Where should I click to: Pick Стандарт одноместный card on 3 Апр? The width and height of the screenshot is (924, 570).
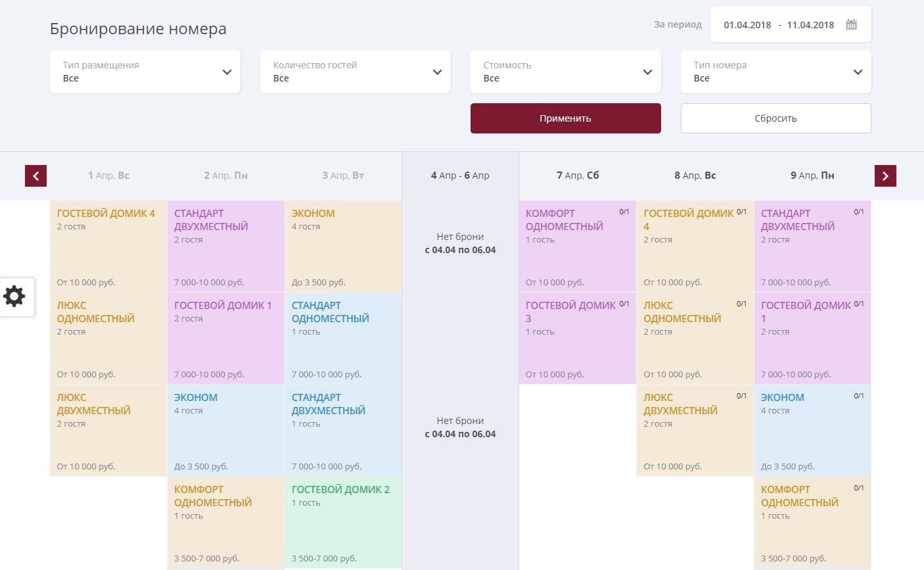(x=343, y=339)
